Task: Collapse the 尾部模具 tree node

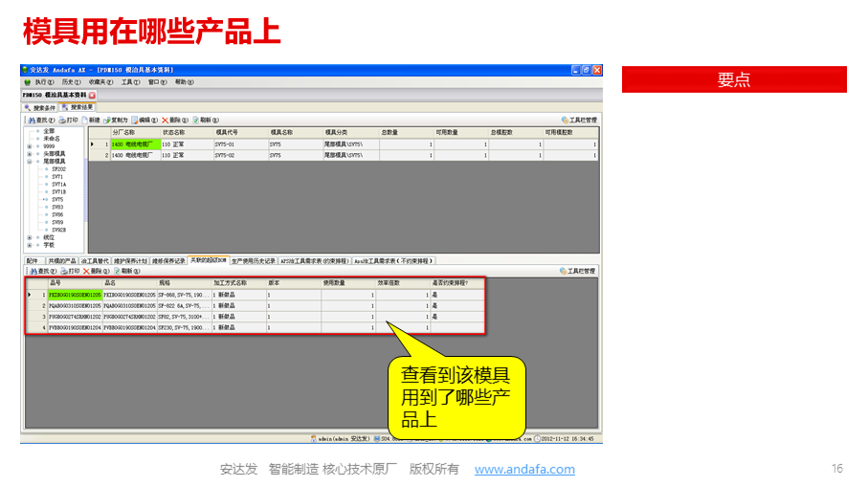Action: coord(29,162)
